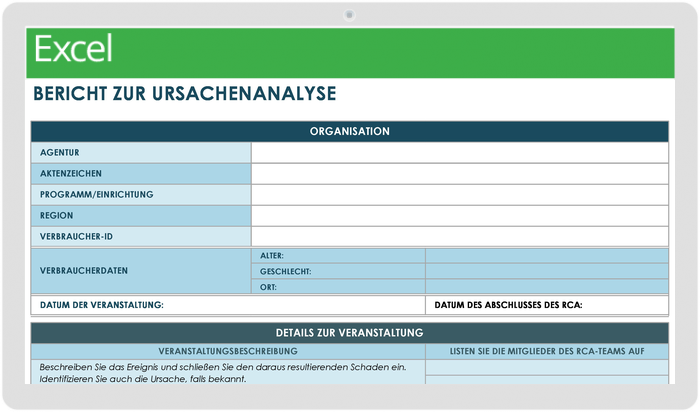
Task: Click the value cell beside GESCHLECHT:
Action: point(547,271)
